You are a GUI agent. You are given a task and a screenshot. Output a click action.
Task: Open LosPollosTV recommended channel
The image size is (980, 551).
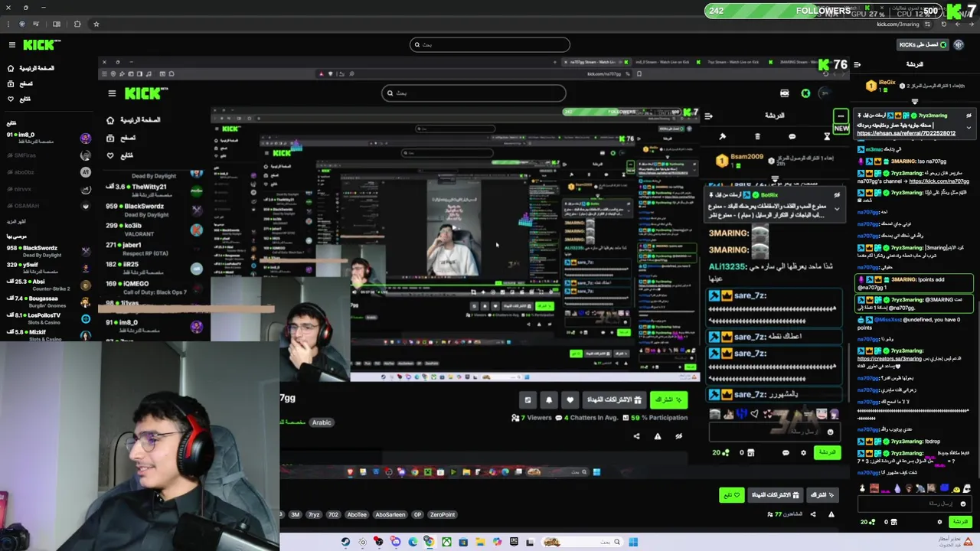coord(47,318)
